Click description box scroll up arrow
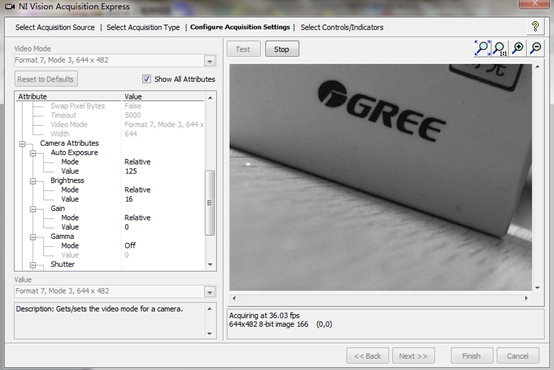This screenshot has height=370, width=554. click(x=210, y=309)
